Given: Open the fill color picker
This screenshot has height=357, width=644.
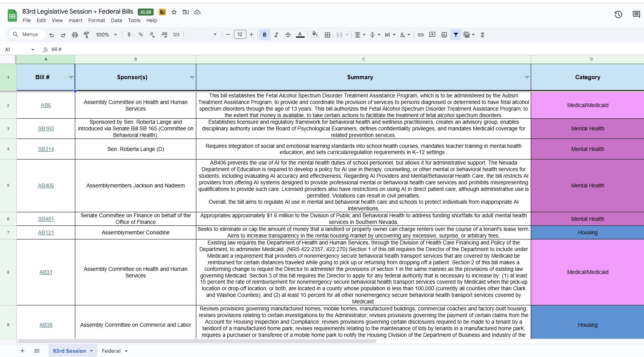Looking at the screenshot, I should point(315,35).
